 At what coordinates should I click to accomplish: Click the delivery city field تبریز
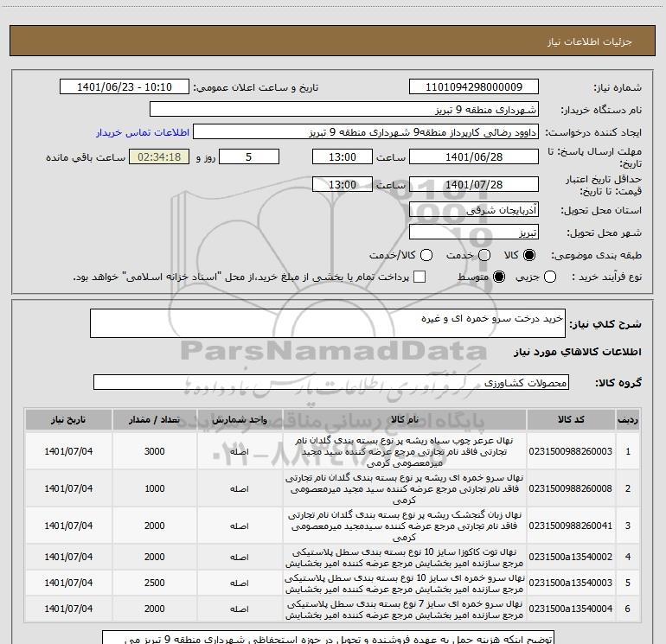pyautogui.click(x=474, y=233)
